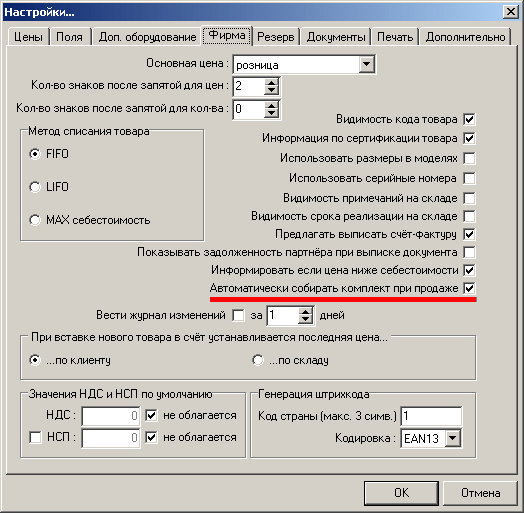
Task: Select the LIFO write-off method
Action: [x=35, y=187]
